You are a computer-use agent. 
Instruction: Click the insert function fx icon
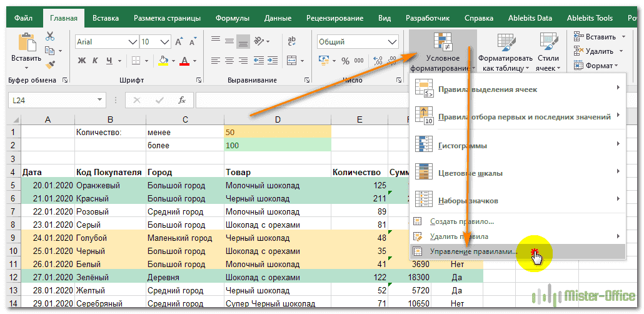coord(182,100)
